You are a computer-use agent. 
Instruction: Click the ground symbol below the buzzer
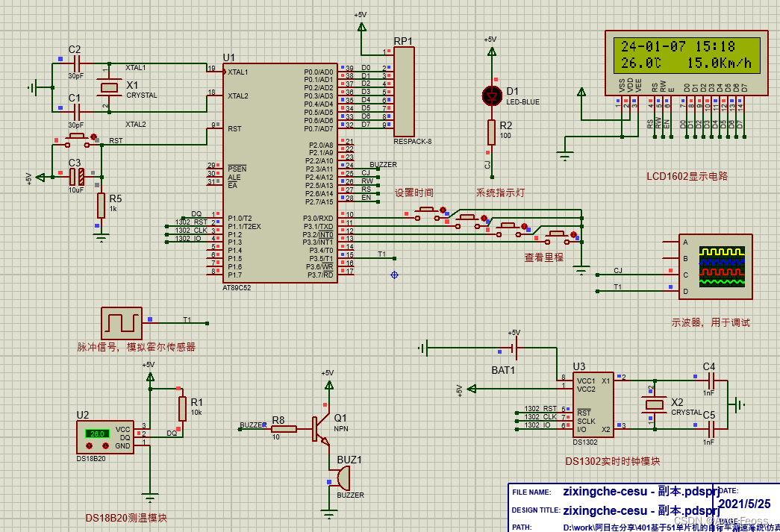click(x=328, y=513)
